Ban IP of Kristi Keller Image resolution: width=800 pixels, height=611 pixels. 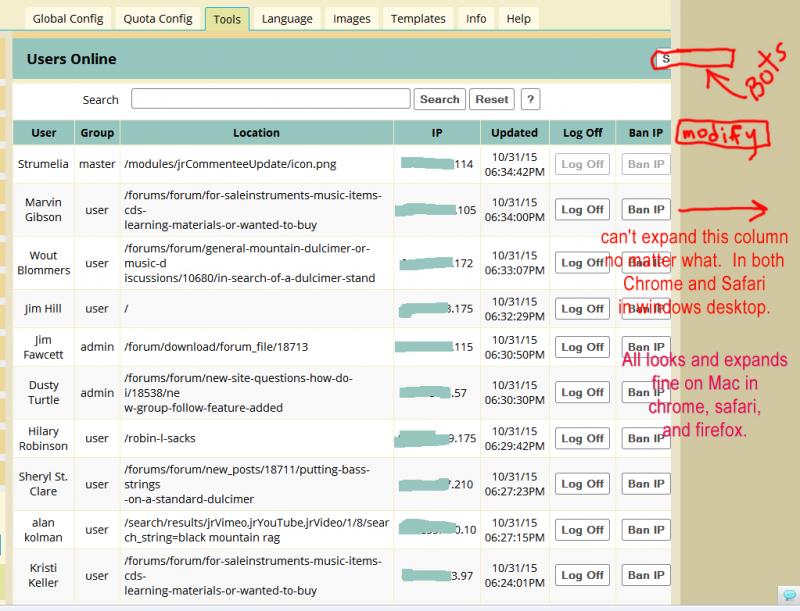[645, 575]
